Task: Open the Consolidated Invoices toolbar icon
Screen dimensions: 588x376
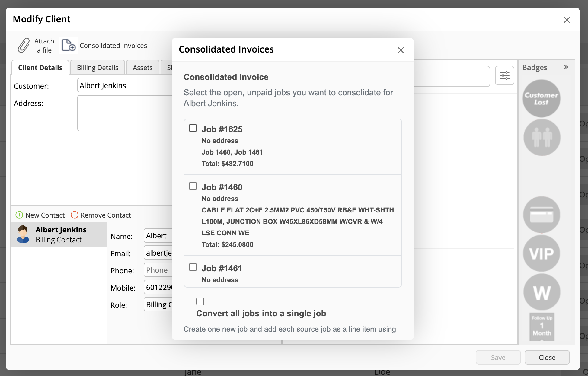Action: (x=69, y=46)
